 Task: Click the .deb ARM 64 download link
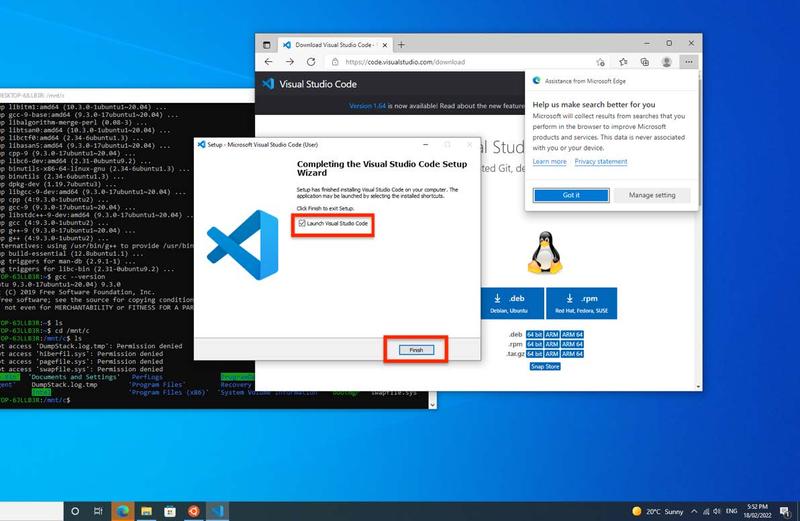click(572, 335)
